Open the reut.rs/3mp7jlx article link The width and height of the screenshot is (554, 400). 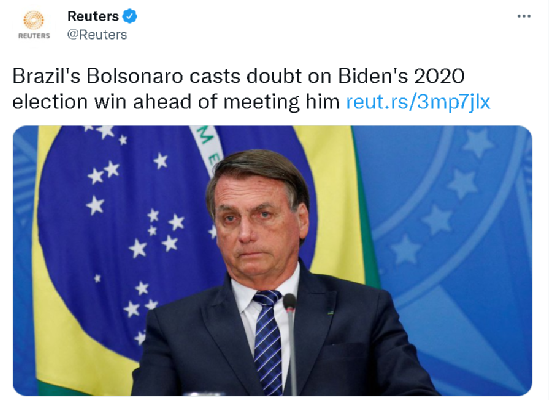(x=418, y=102)
